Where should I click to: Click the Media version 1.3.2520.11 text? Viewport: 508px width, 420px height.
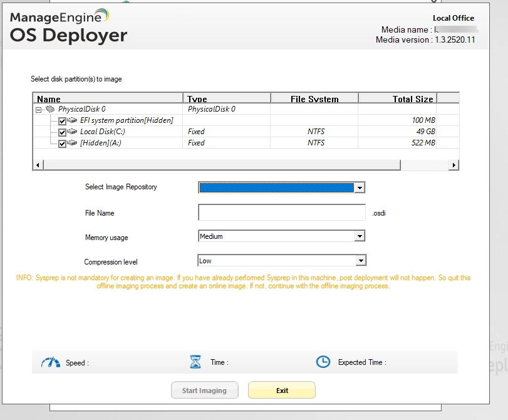[x=425, y=39]
